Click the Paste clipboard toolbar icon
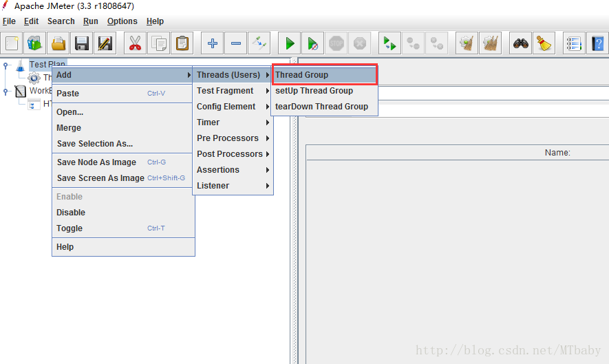Image resolution: width=609 pixels, height=364 pixels. [182, 43]
